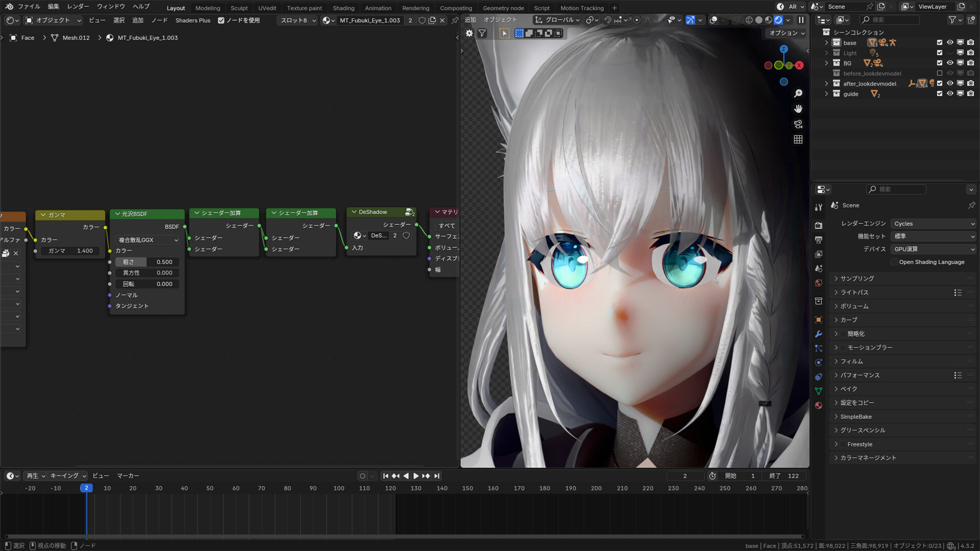Image resolution: width=980 pixels, height=551 pixels.
Task: Open the distribution 複合散乱GGX dropdown
Action: tap(148, 240)
